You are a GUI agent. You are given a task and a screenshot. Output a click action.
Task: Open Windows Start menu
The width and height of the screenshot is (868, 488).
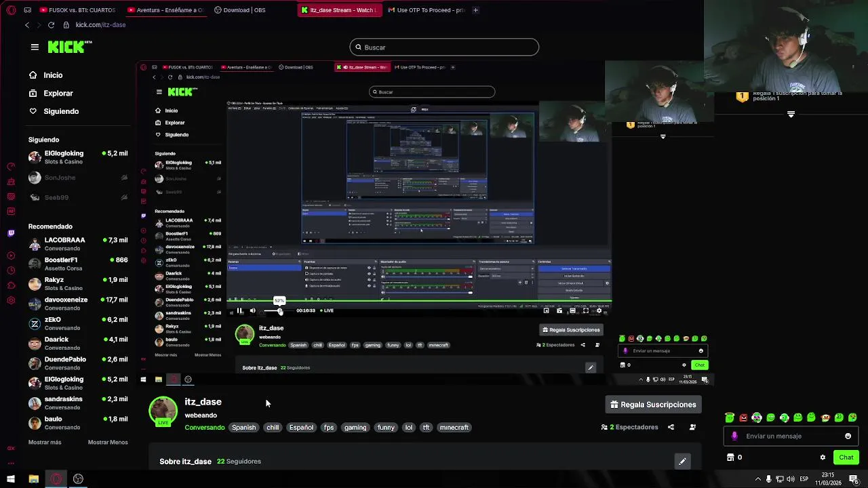(11, 479)
